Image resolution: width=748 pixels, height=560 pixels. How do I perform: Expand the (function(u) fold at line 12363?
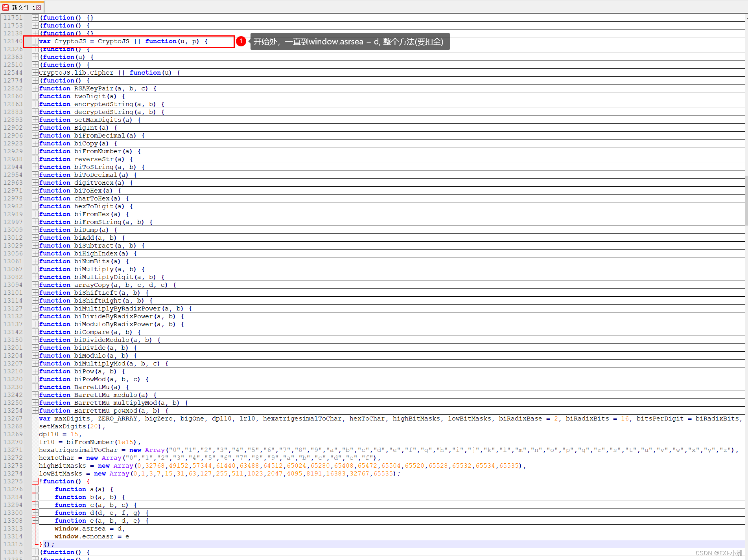click(x=35, y=57)
